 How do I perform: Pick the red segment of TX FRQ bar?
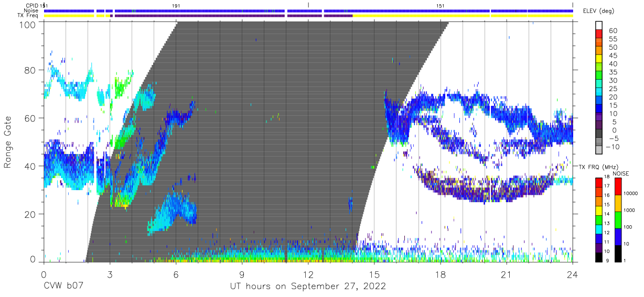(x=598, y=183)
